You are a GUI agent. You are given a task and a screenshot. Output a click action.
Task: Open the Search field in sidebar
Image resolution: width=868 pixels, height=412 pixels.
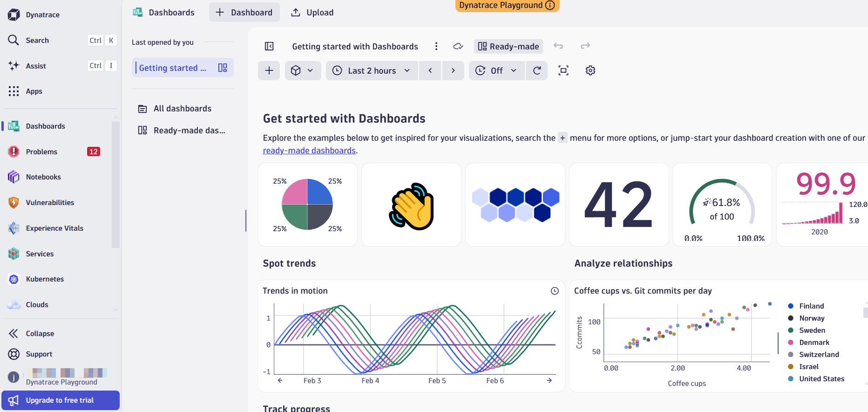point(61,40)
